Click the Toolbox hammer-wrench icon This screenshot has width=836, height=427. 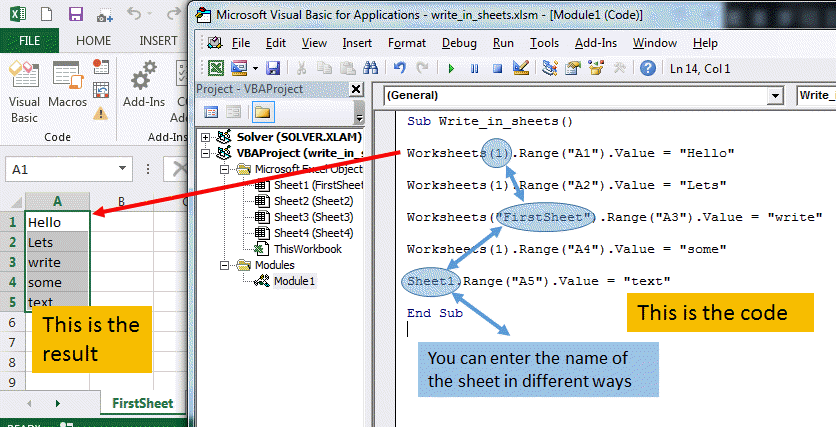(620, 68)
